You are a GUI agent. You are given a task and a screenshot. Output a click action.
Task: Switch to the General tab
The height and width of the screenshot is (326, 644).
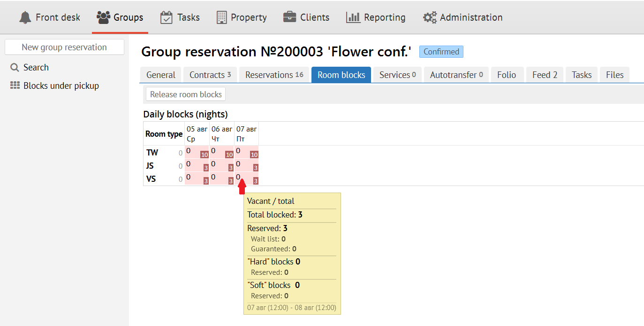pyautogui.click(x=161, y=75)
